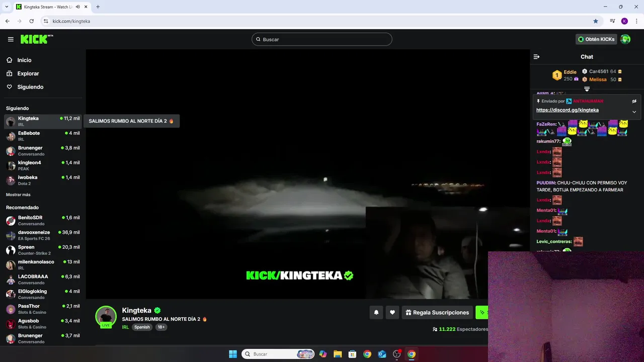Open Chrome three-dot menu

636,21
